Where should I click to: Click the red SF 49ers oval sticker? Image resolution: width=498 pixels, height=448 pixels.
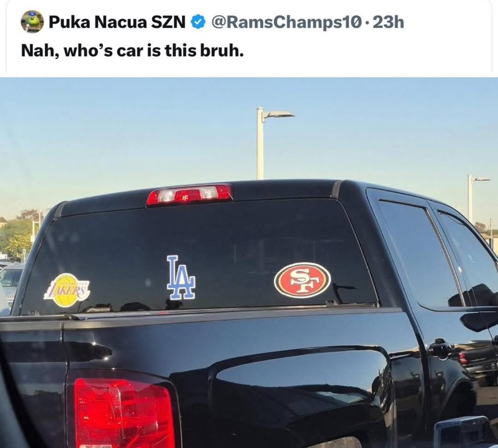pyautogui.click(x=302, y=280)
